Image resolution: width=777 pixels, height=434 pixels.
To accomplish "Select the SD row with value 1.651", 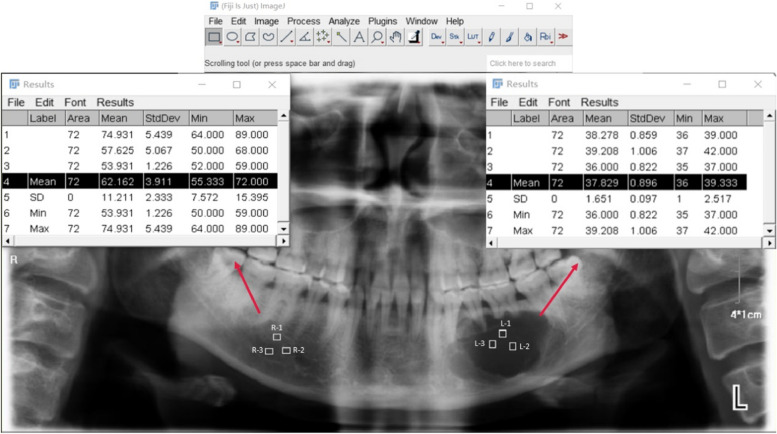I will click(616, 199).
